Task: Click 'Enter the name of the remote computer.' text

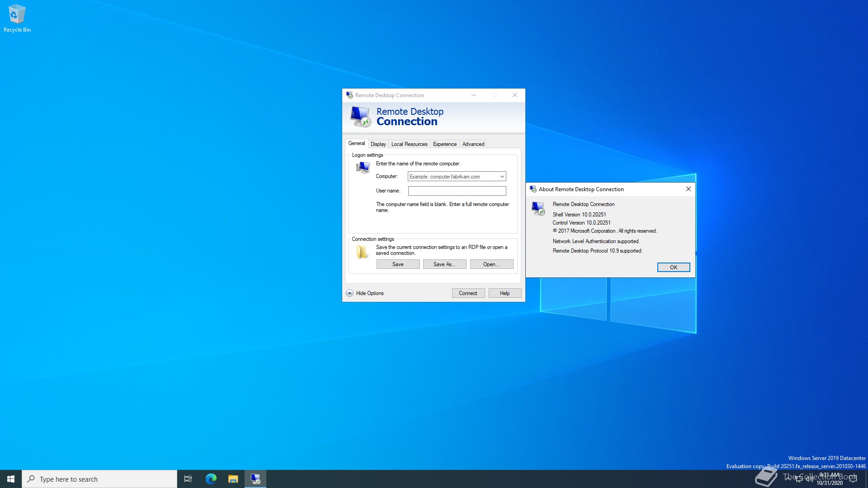Action: [418, 164]
